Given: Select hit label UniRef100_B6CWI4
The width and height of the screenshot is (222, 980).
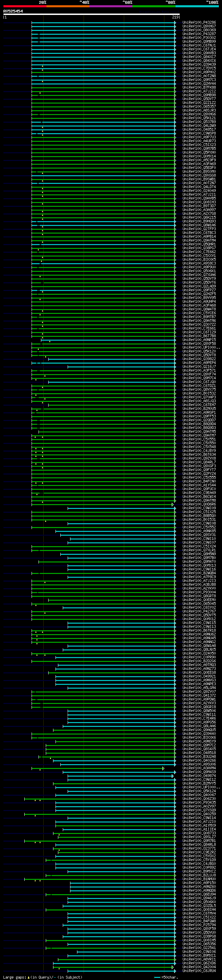Looking at the screenshot, I should (x=199, y=496).
